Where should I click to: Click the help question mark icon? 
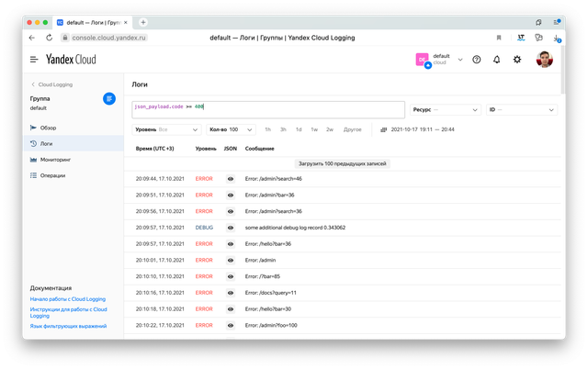[476, 60]
